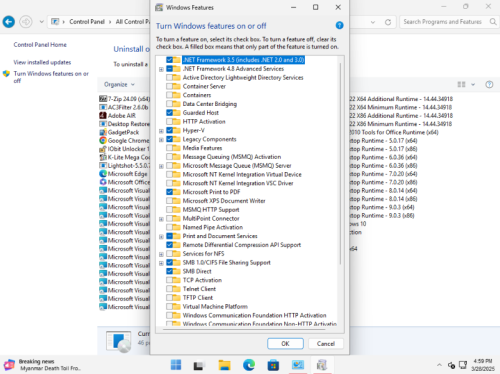Open Control Panel Home link
500x374 pixels.
coord(40,45)
